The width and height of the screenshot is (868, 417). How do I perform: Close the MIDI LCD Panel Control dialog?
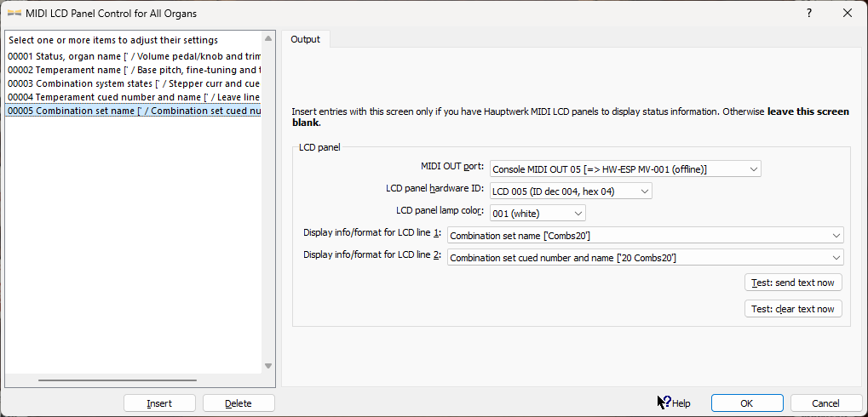pos(847,13)
